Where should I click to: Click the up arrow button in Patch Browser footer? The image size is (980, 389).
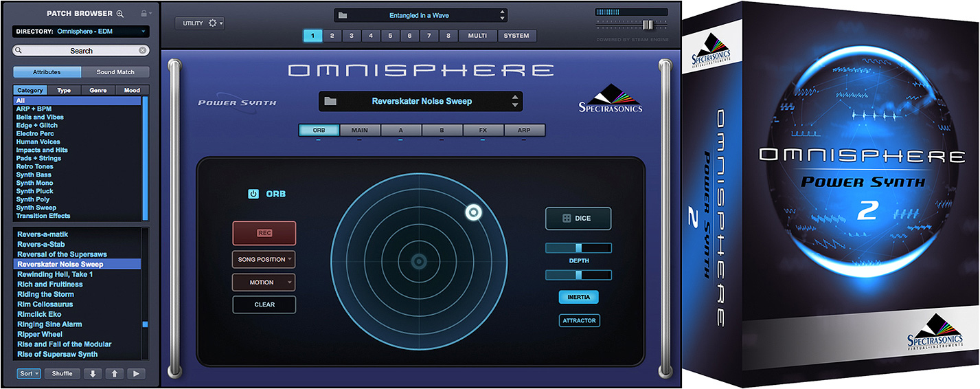point(114,374)
